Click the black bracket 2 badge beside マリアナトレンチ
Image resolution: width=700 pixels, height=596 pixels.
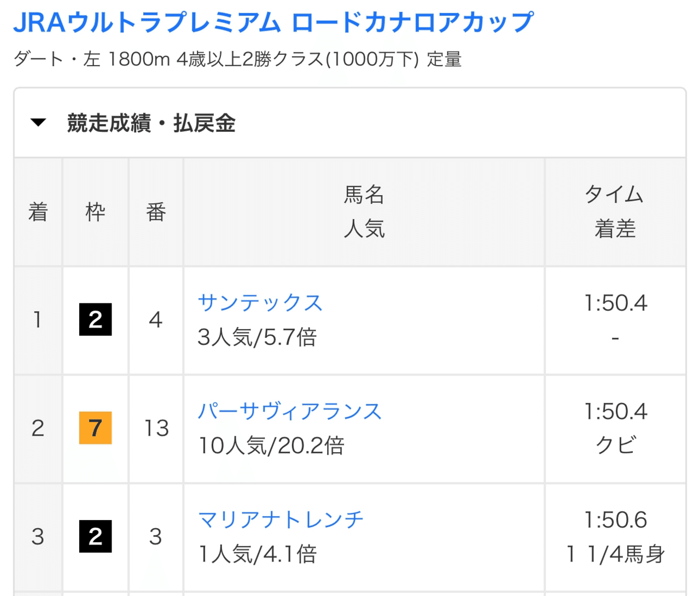[96, 537]
